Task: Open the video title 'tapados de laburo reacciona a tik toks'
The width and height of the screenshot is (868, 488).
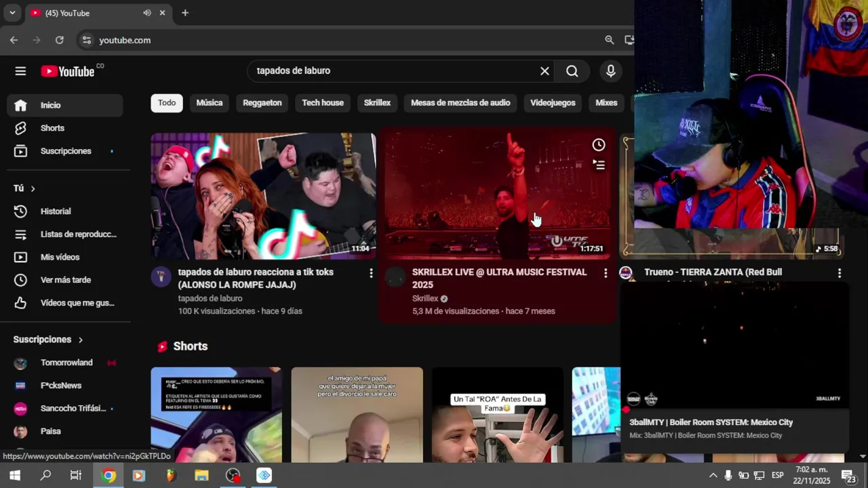Action: tap(256, 279)
